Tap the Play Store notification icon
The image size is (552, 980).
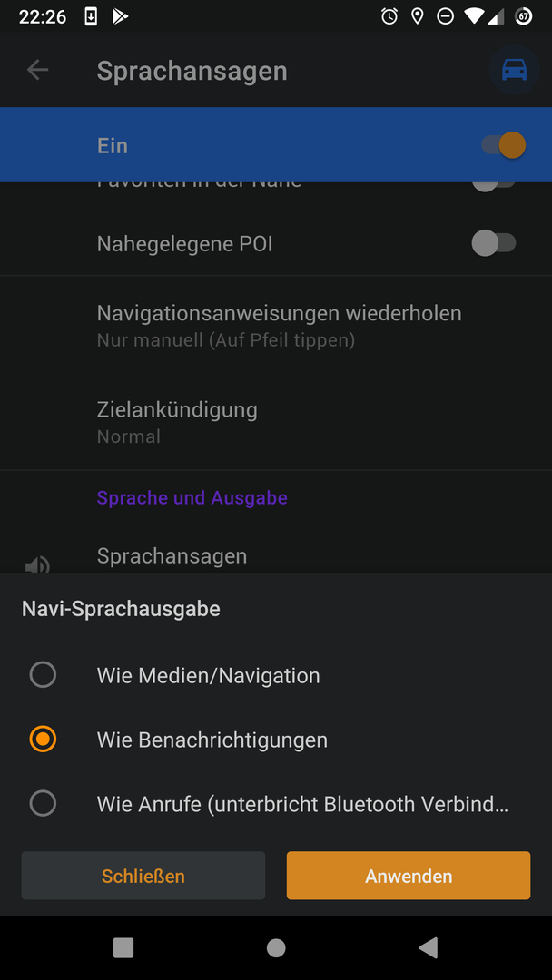(120, 16)
